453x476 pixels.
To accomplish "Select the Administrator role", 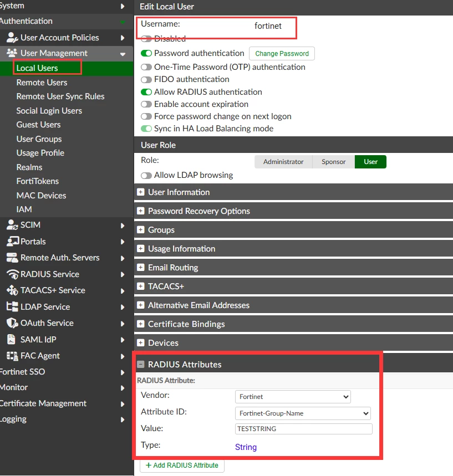I will [283, 161].
